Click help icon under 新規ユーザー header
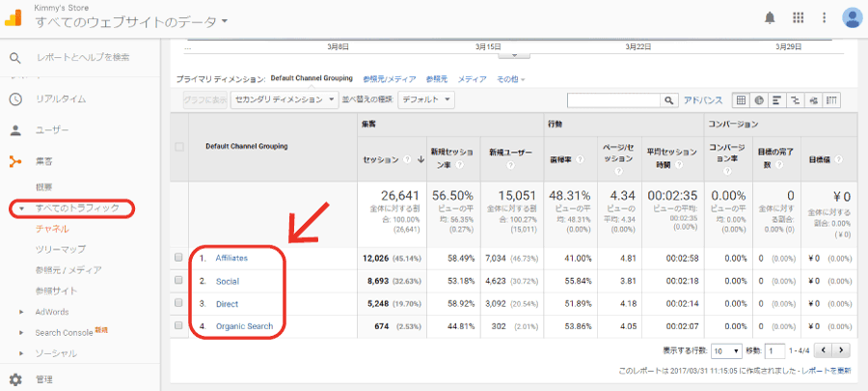 pos(510,165)
